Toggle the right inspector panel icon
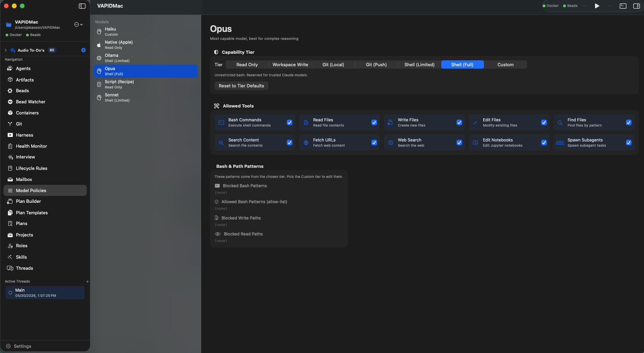This screenshot has height=353, width=644. click(x=637, y=6)
